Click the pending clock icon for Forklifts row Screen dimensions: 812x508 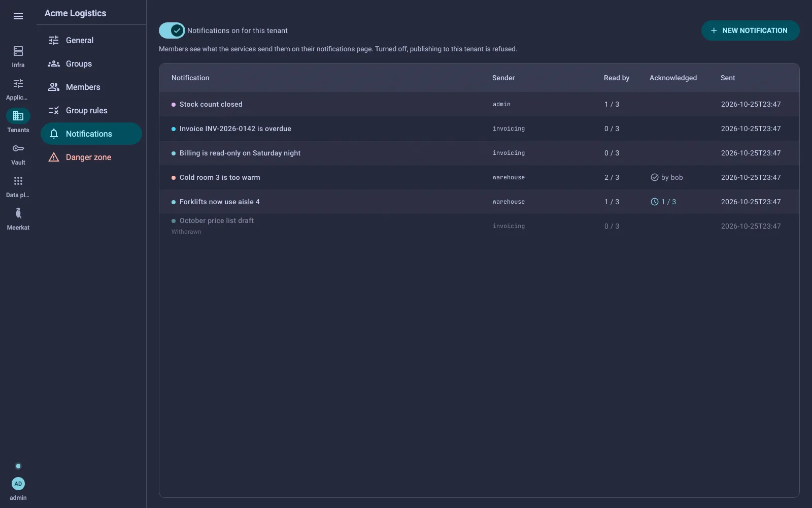pyautogui.click(x=655, y=202)
